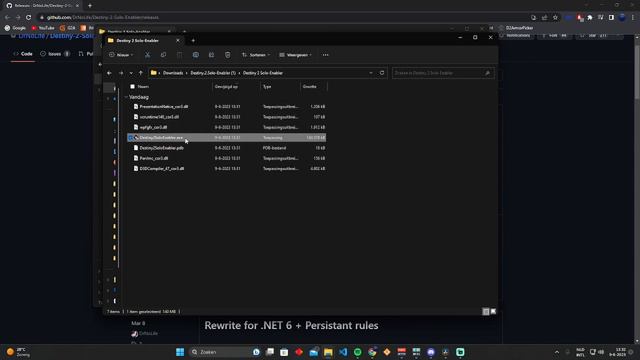The width and height of the screenshot is (640, 360).
Task: Open the YouTube bookmark
Action: click(43, 28)
